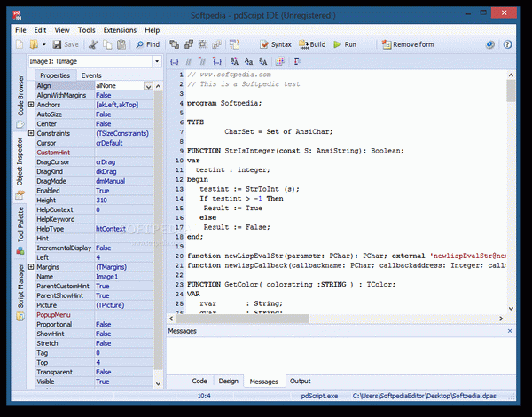Click the bring-to-front stacked squares icon
532x417 pixels.
point(174,44)
